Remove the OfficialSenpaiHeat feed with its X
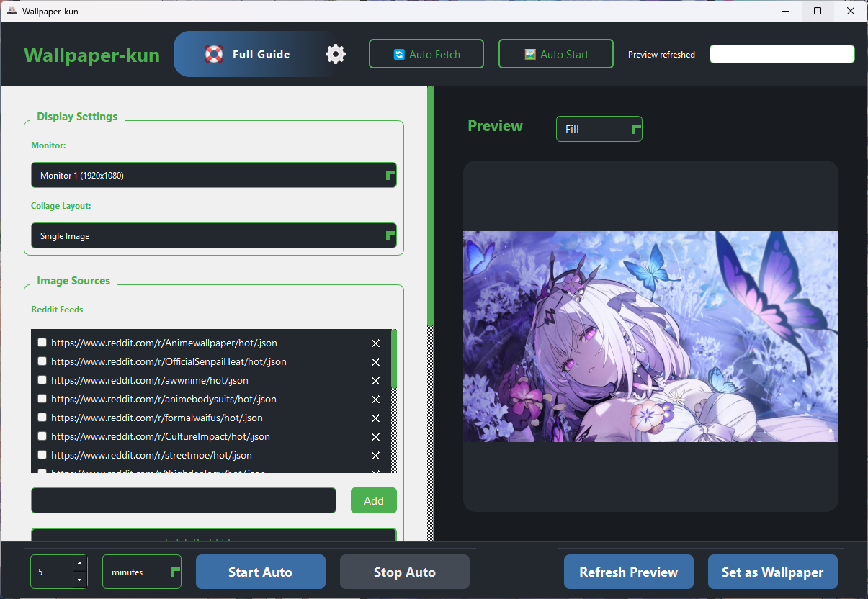 [x=375, y=362]
